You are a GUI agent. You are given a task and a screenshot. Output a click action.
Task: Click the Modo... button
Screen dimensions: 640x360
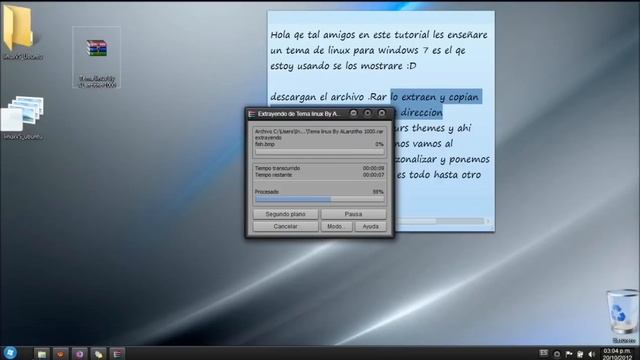tap(336, 226)
